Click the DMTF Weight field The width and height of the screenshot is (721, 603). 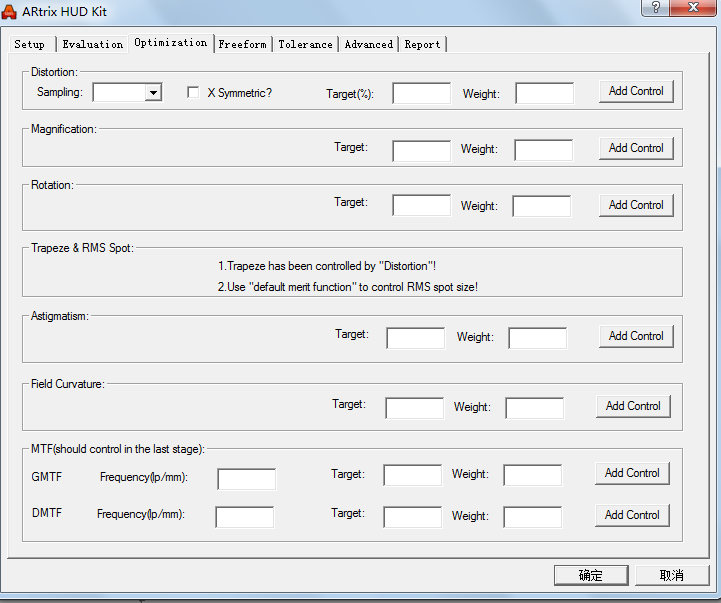(532, 517)
